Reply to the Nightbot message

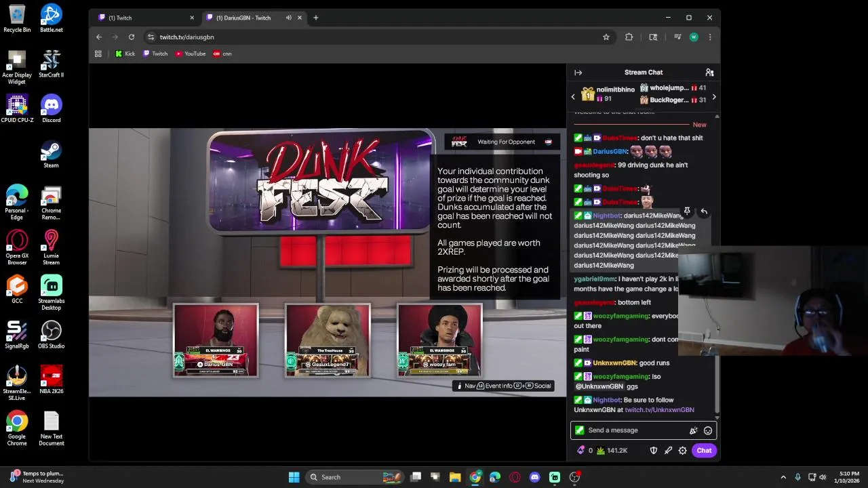pos(704,211)
